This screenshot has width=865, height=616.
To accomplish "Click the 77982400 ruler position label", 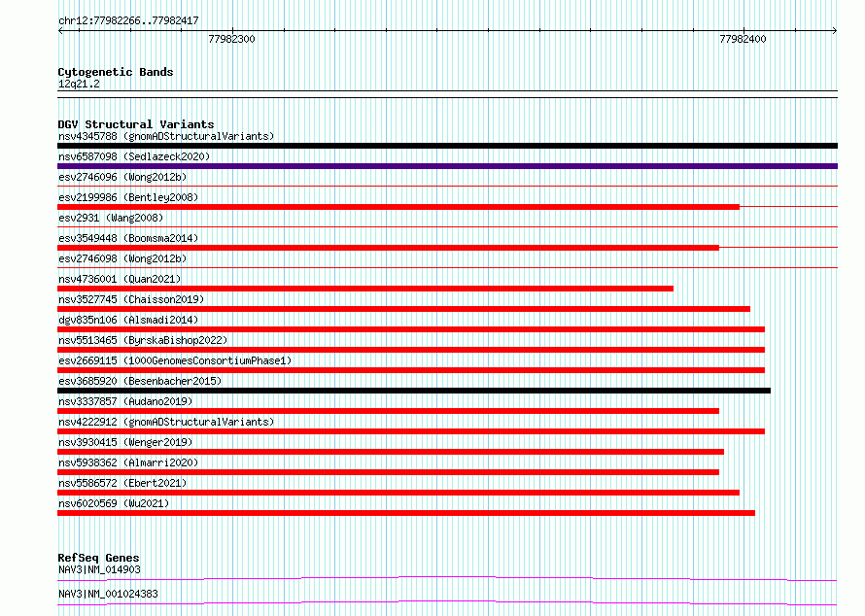I will 743,39.
